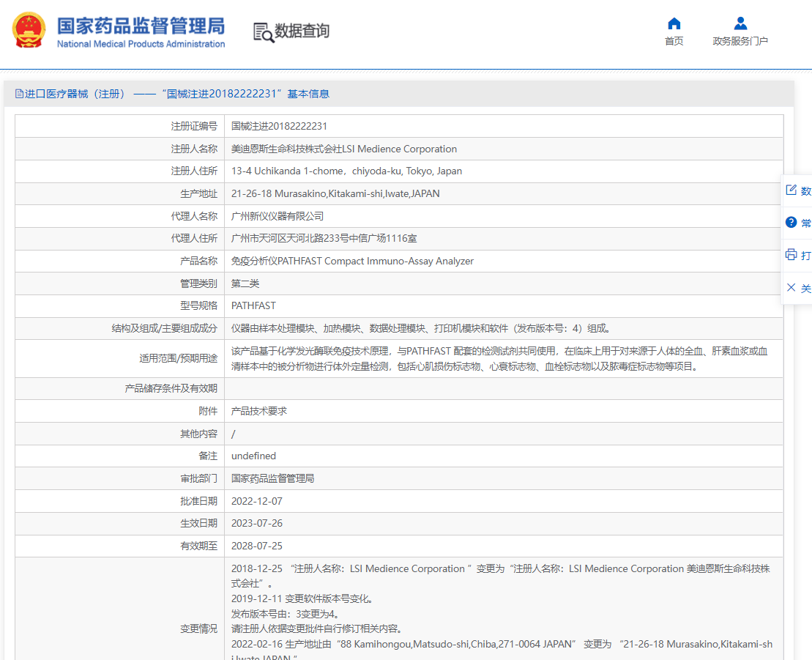
Task: Click the 其他内容 row label
Action: coord(199,434)
